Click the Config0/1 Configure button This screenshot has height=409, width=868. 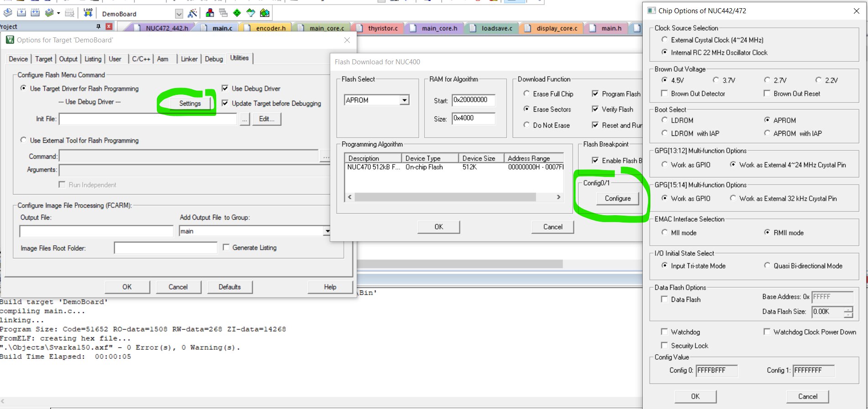pos(618,198)
